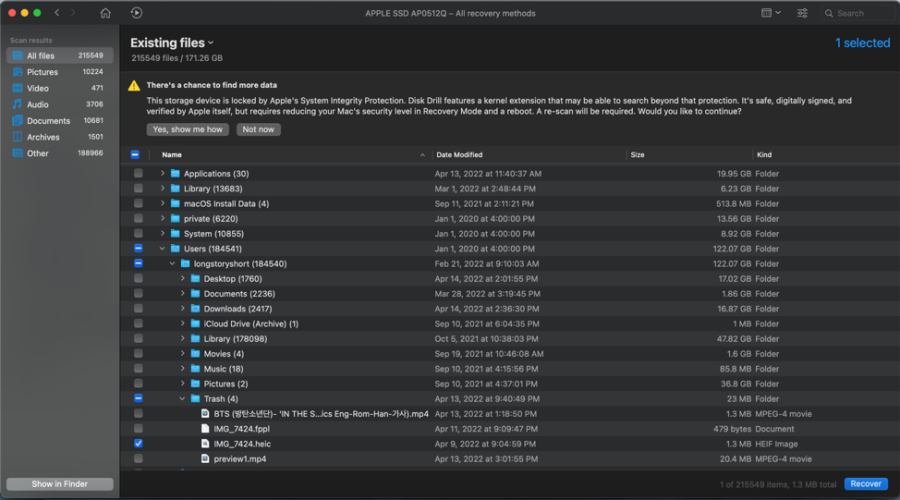Check the Applications folder checkbox

click(x=138, y=173)
